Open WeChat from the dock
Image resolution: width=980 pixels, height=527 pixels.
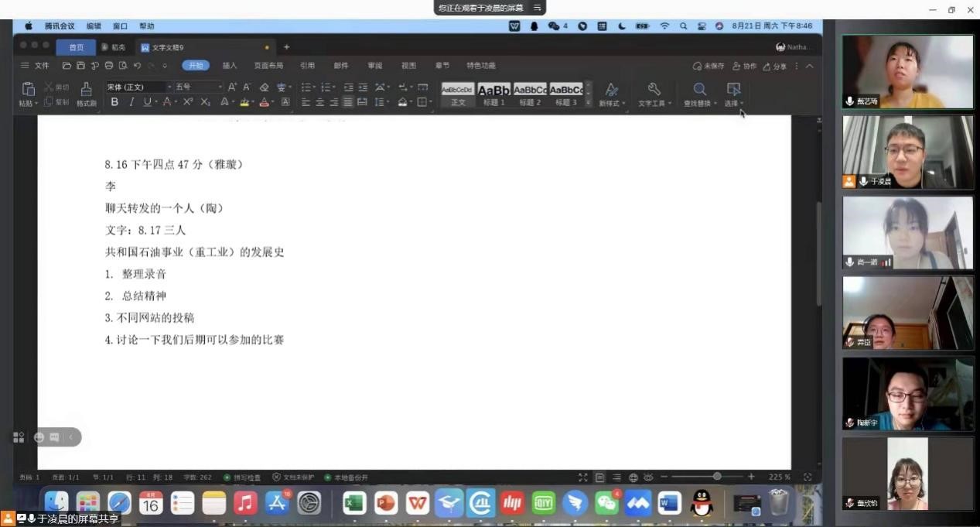(606, 504)
